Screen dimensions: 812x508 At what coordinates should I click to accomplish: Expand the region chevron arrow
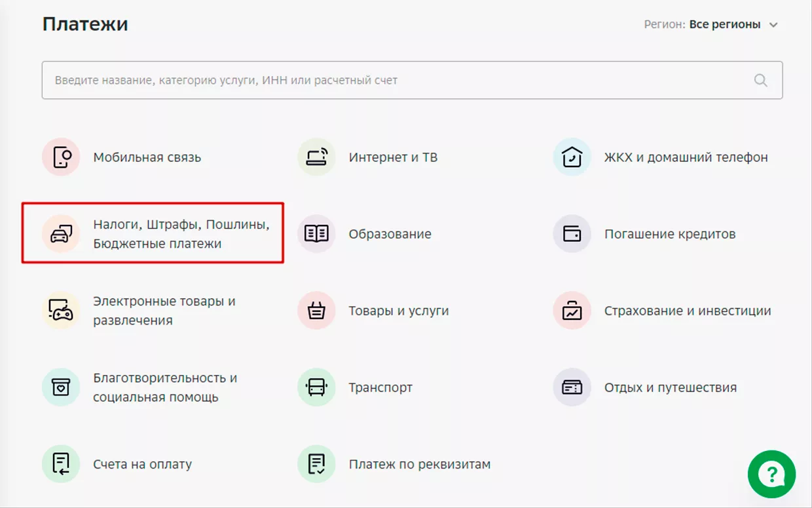(x=773, y=25)
